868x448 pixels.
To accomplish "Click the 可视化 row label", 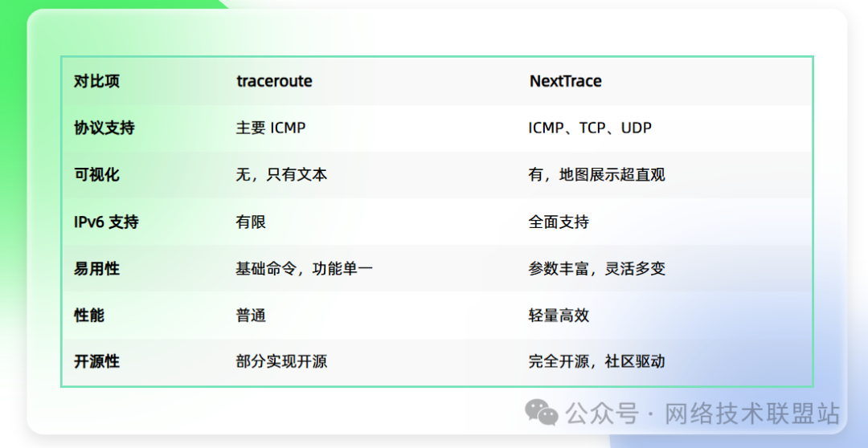I will pos(97,175).
